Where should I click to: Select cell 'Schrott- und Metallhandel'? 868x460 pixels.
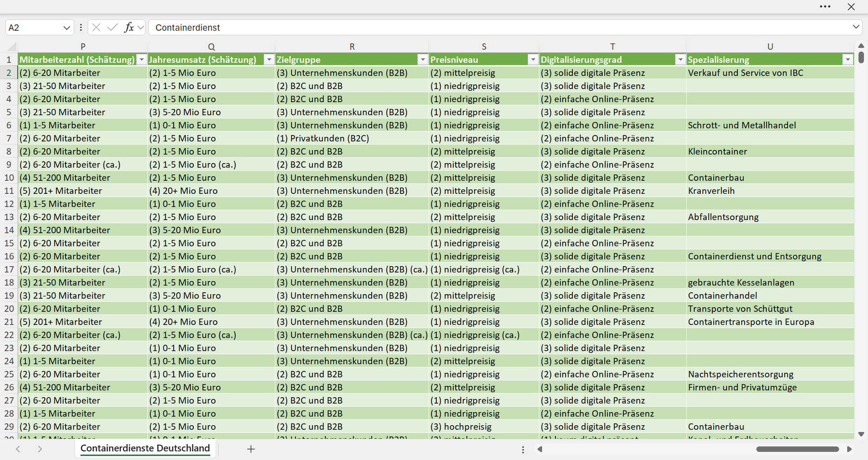(770, 125)
